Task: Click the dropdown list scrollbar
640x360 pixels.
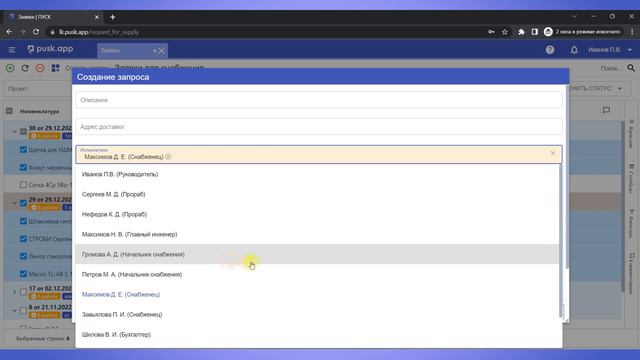Action: [561, 241]
